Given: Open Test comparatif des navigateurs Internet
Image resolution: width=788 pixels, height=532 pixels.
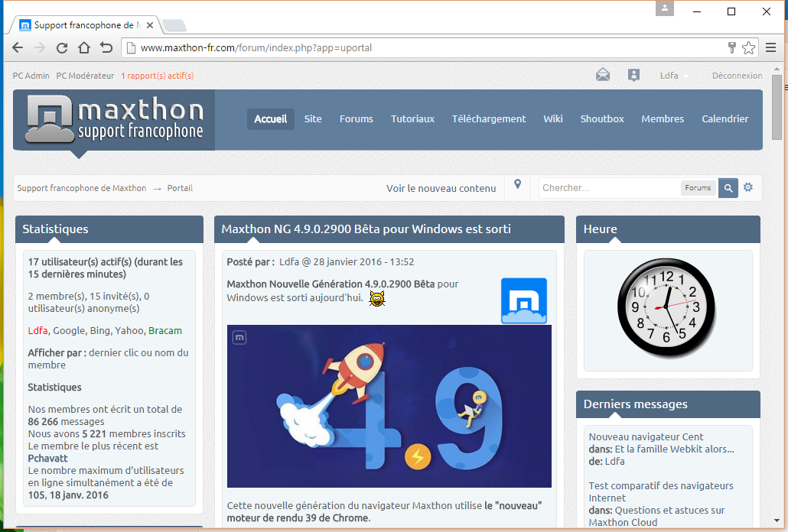Looking at the screenshot, I should (661, 491).
